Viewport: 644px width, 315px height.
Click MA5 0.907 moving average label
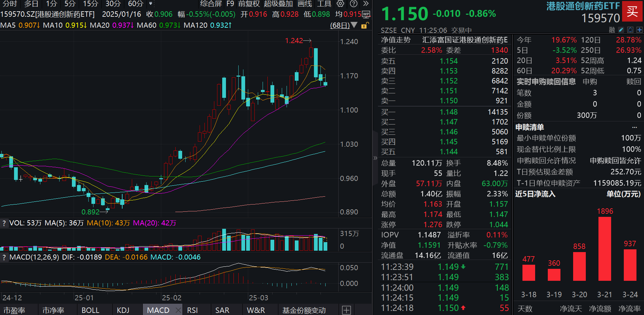(20, 26)
